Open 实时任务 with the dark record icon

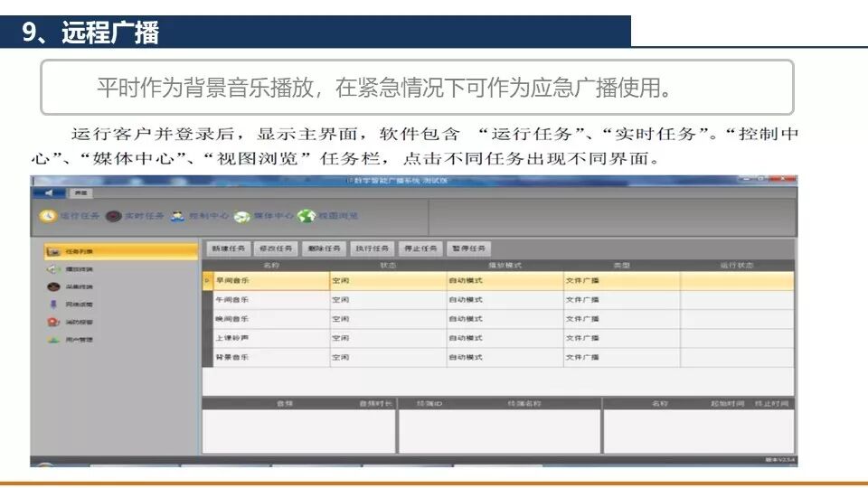135,216
